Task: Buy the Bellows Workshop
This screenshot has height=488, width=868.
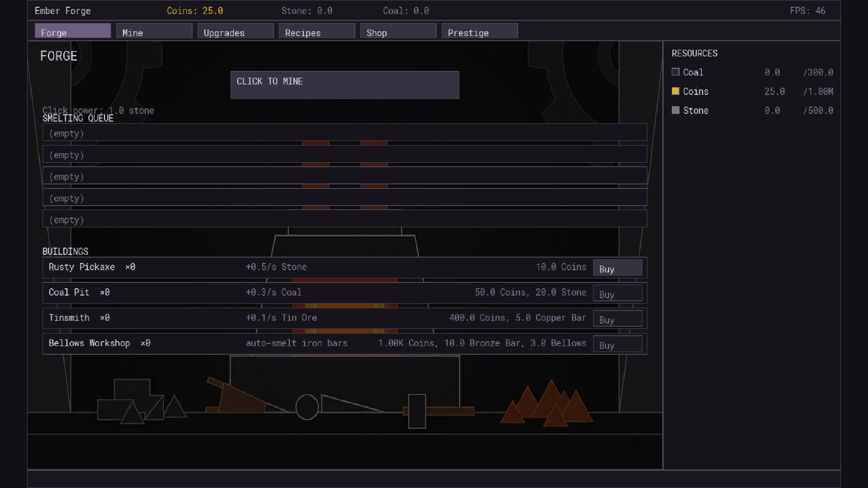Action: tap(617, 344)
